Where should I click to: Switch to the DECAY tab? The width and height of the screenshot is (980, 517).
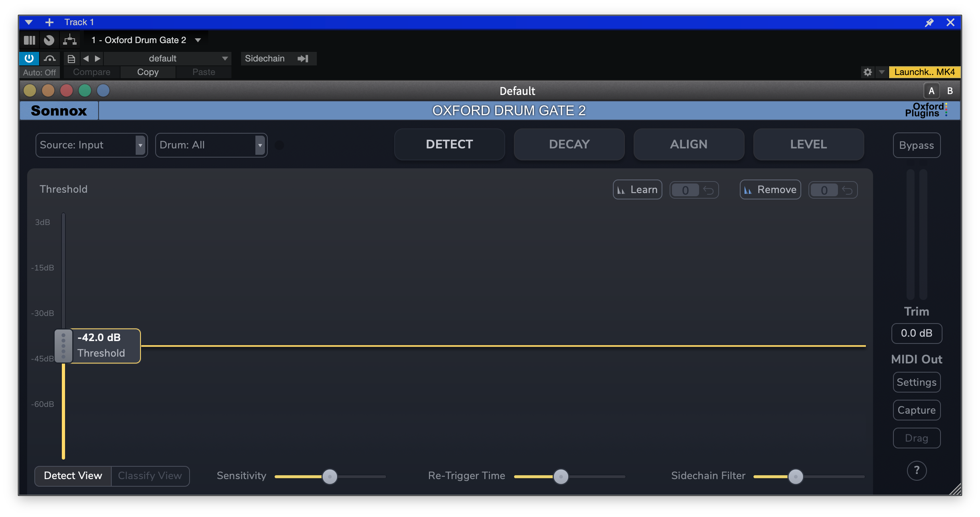pos(569,144)
